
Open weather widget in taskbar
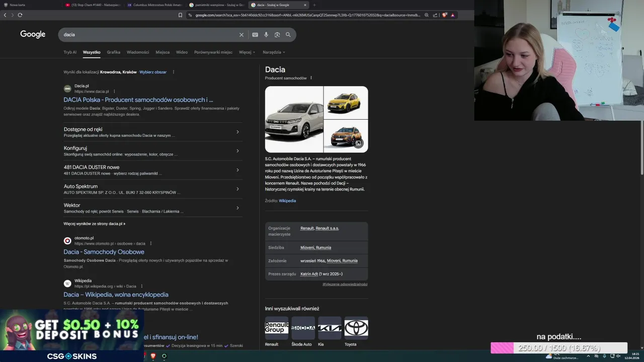coord(561,356)
